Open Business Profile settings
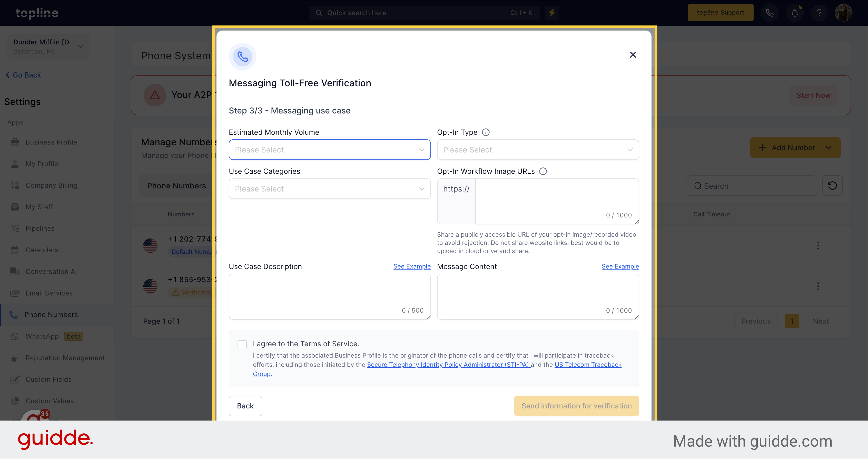 (51, 142)
